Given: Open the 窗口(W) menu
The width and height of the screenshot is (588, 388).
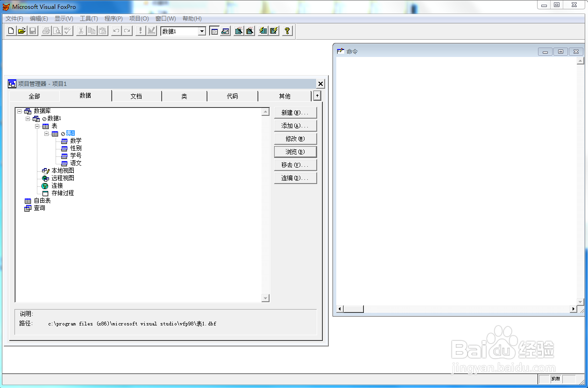Looking at the screenshot, I should 166,19.
